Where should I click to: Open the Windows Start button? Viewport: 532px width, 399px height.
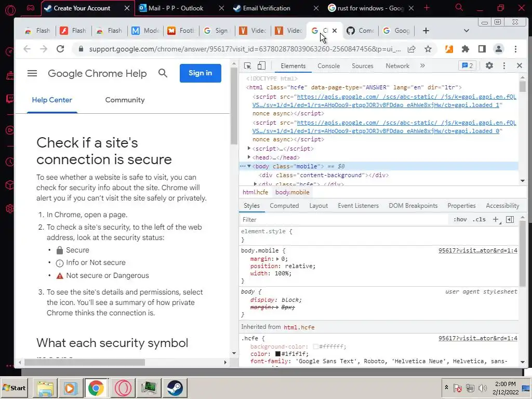[x=14, y=388]
